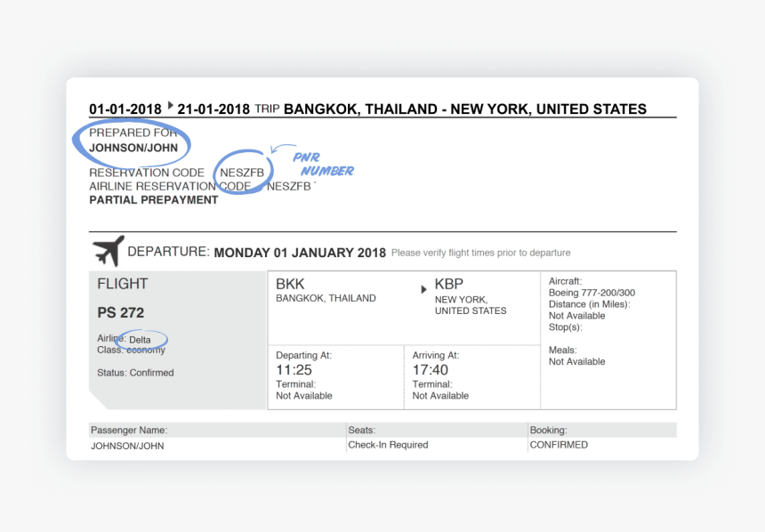Click passenger JOHNSON/JOHN in bottom table
This screenshot has width=765, height=532.
point(127,446)
